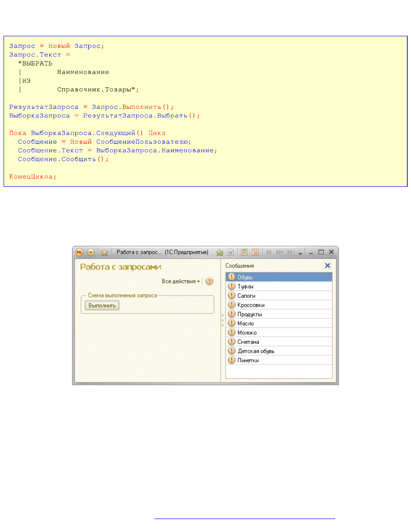Open the calculator icon

pyautogui.click(x=244, y=252)
